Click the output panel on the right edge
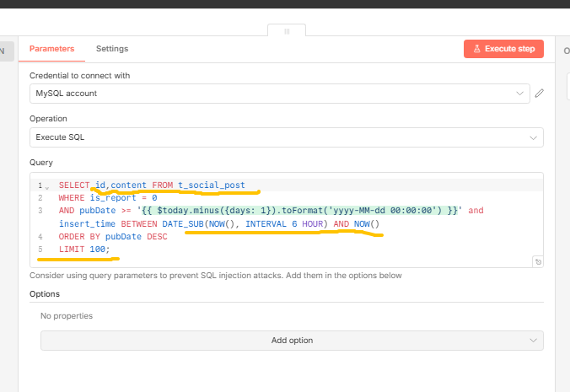 (565, 51)
